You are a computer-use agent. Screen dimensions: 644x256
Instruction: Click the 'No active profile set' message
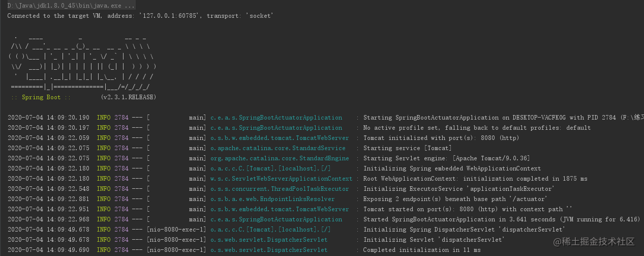point(477,128)
